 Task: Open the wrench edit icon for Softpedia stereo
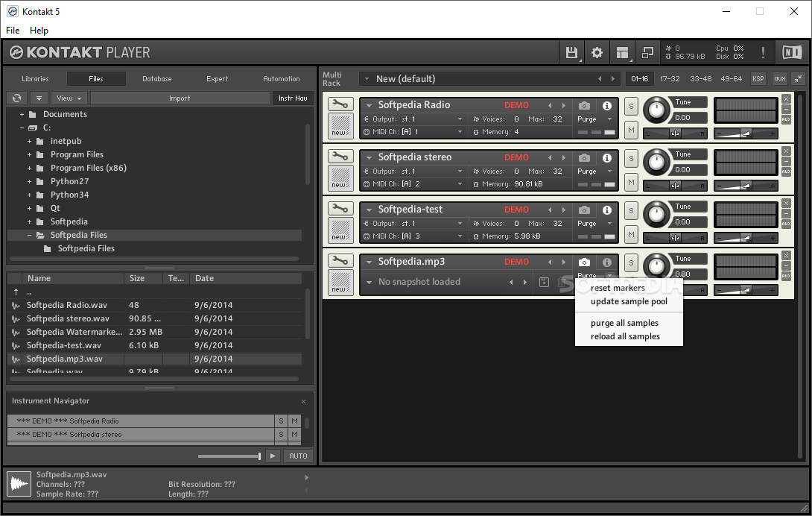[340, 157]
